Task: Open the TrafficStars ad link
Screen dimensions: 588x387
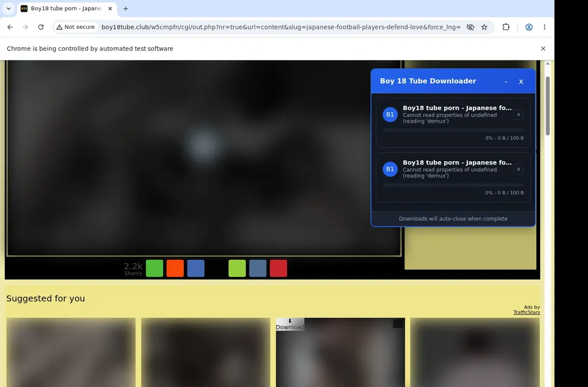Action: [527, 312]
